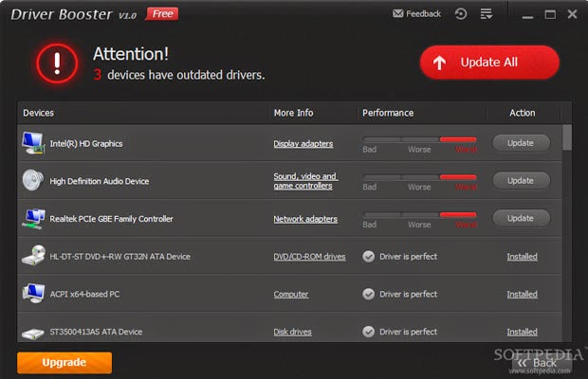Open the Network adapters link
The height and width of the screenshot is (379, 588).
[305, 219]
